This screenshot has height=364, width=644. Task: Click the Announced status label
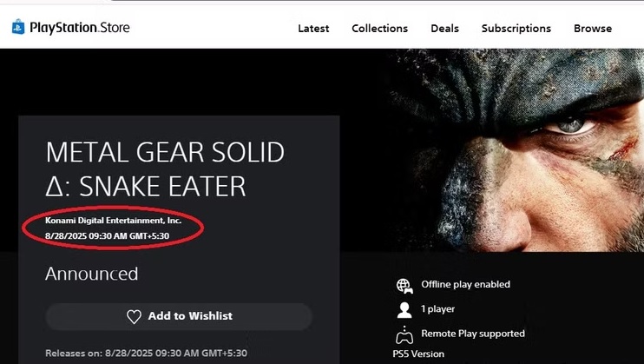point(92,274)
